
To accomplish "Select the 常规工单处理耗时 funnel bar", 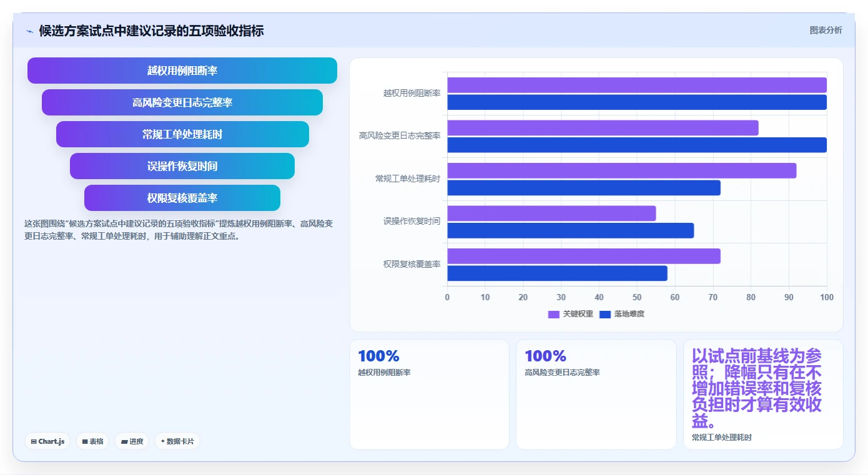I will tap(182, 134).
